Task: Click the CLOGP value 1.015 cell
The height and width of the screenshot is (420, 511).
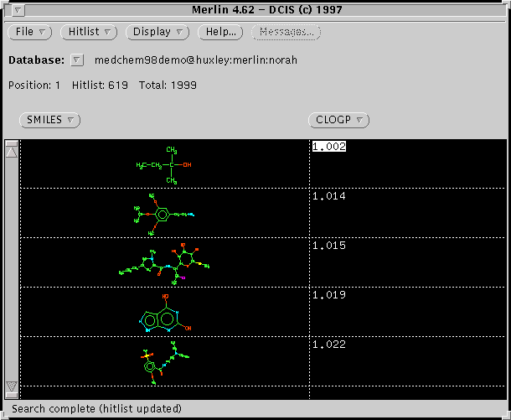Action: [x=328, y=246]
